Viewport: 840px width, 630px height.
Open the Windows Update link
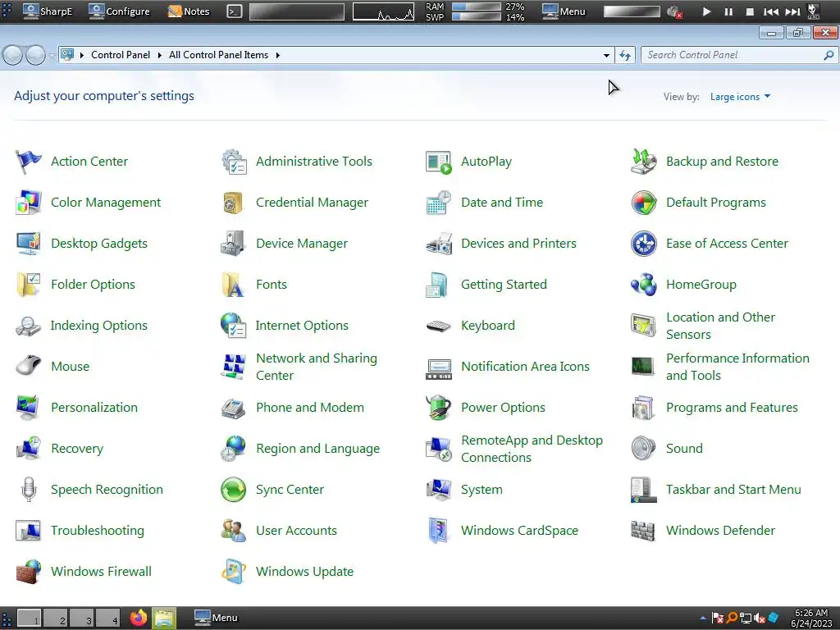coord(305,572)
